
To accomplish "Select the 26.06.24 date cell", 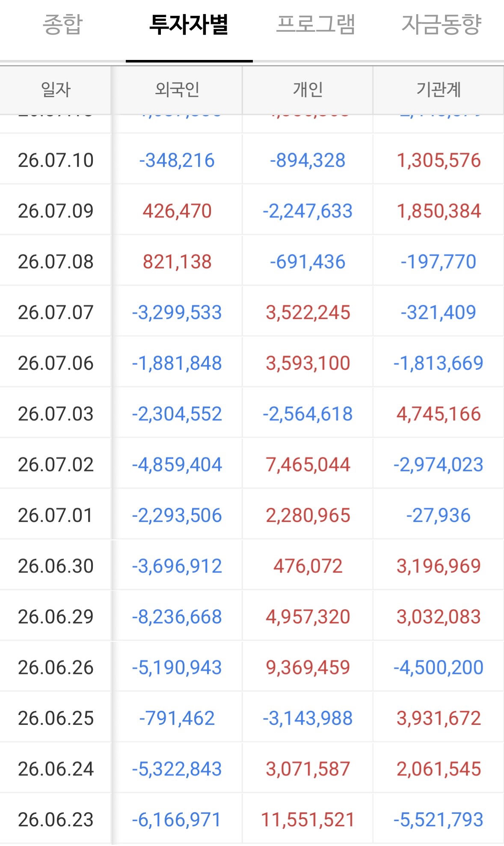I will click(x=56, y=769).
